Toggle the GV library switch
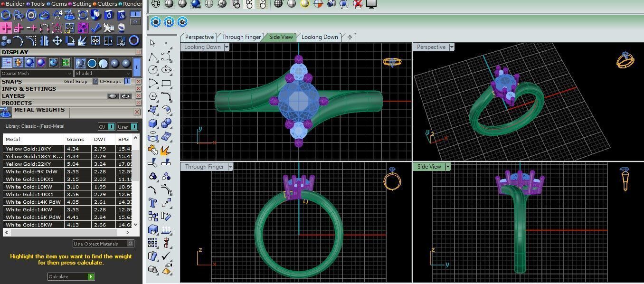This screenshot has width=644, height=284. point(107,127)
